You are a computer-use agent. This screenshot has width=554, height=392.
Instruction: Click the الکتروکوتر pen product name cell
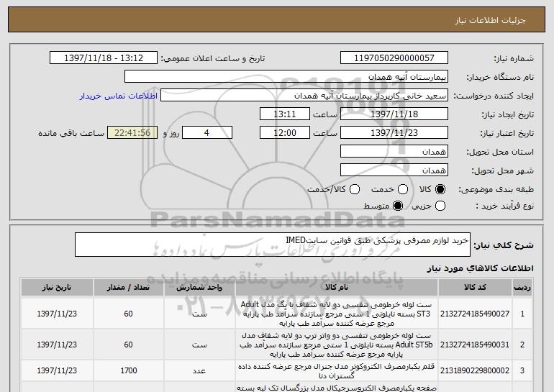337,370
